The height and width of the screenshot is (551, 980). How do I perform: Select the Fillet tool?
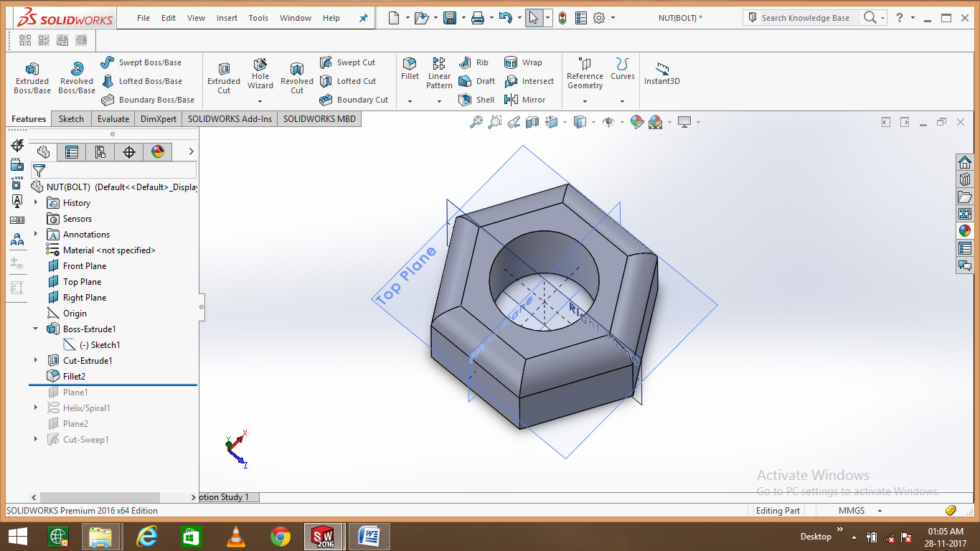click(410, 72)
